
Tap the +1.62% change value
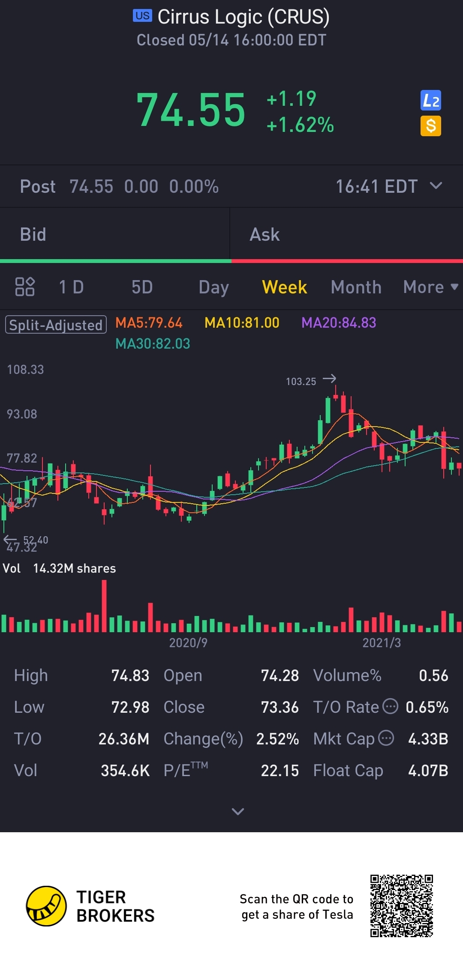(300, 125)
